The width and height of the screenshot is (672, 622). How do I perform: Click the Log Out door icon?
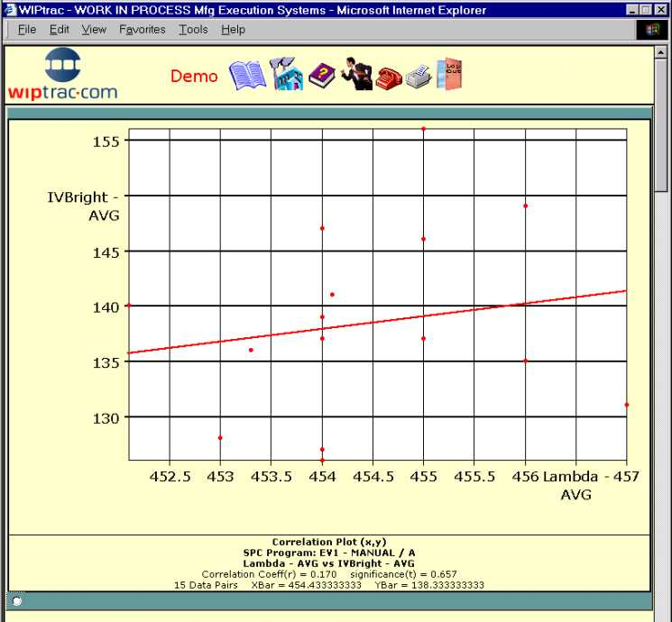click(448, 74)
